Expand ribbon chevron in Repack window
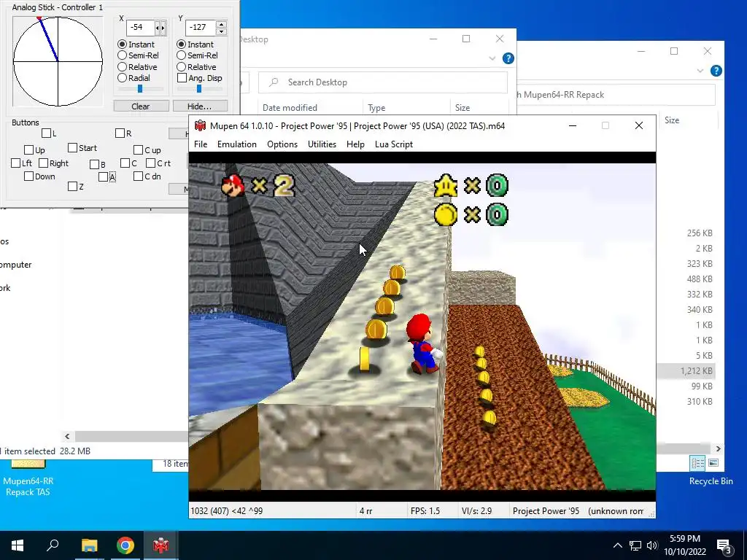 click(700, 71)
